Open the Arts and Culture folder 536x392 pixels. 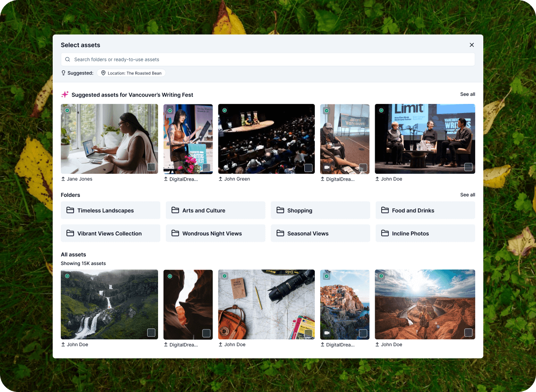(215, 211)
